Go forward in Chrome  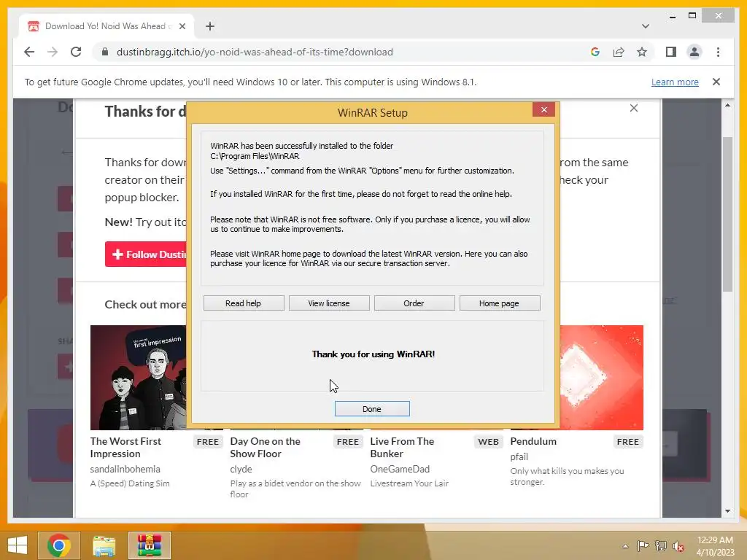[x=53, y=52]
